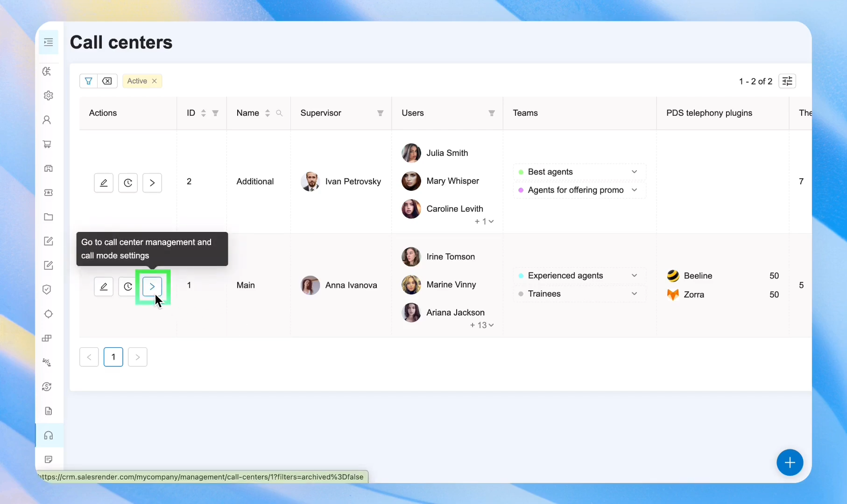Show +1 more users for Additional
The width and height of the screenshot is (847, 504).
(x=484, y=221)
